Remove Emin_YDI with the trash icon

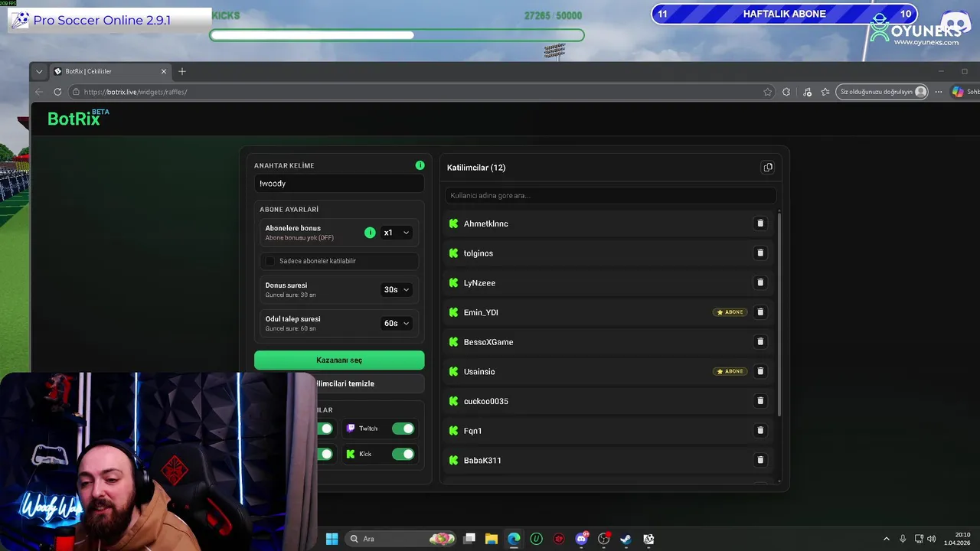click(760, 312)
